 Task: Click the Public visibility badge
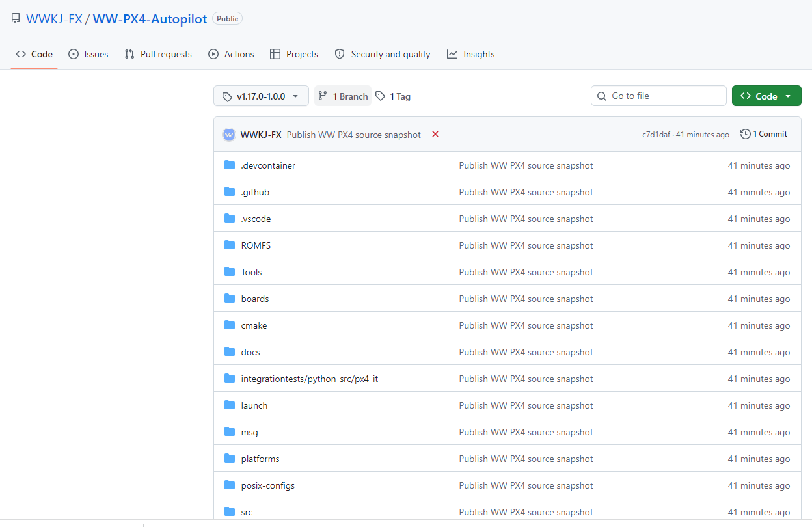coord(228,19)
